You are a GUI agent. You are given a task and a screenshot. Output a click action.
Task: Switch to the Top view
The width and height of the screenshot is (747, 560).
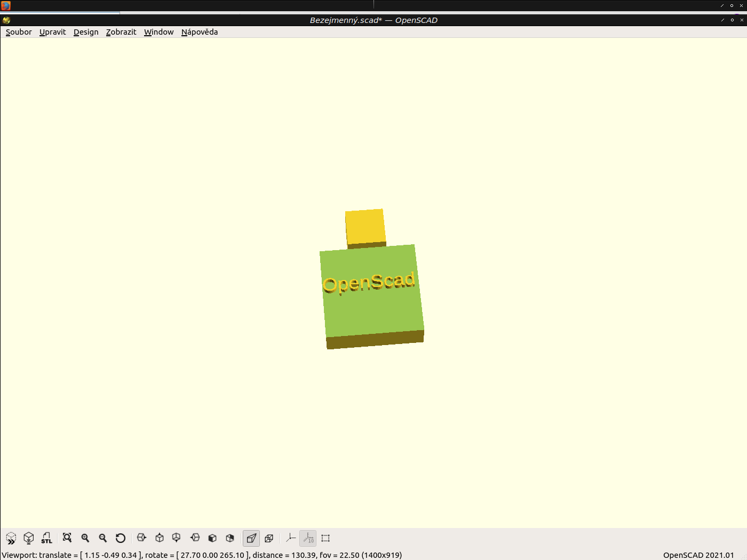pos(159,538)
